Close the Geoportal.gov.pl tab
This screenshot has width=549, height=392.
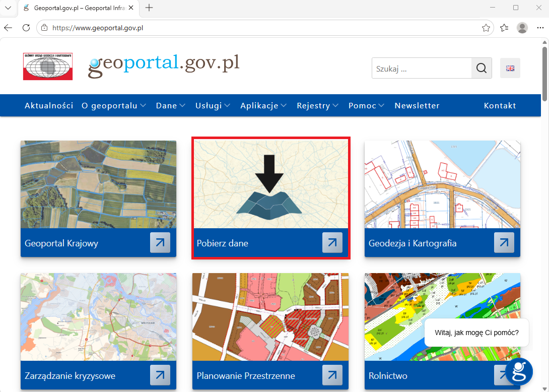click(131, 8)
